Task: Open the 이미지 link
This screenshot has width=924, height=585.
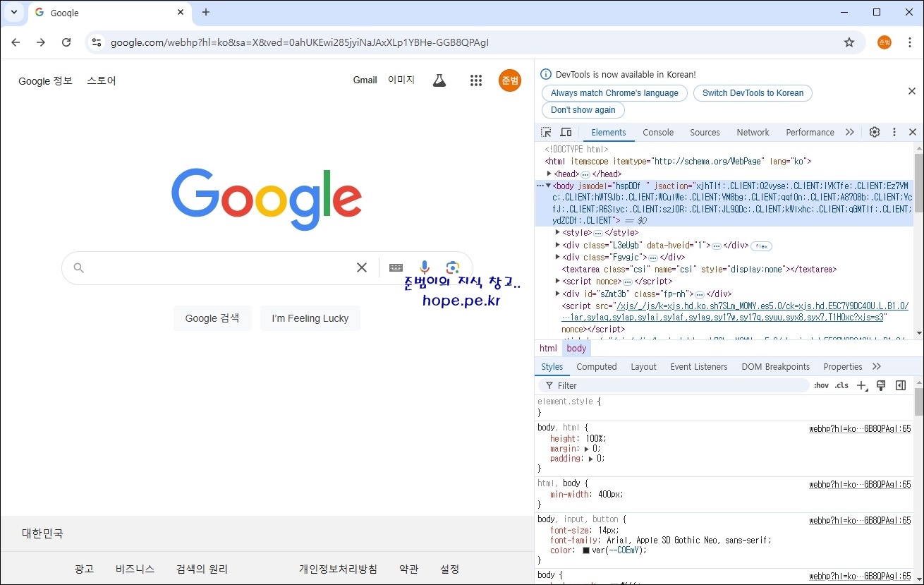Action: [x=401, y=80]
